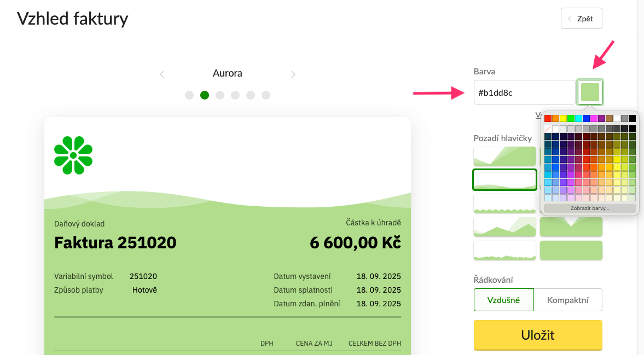
Task: Select the plain solid header background
Action: click(571, 251)
